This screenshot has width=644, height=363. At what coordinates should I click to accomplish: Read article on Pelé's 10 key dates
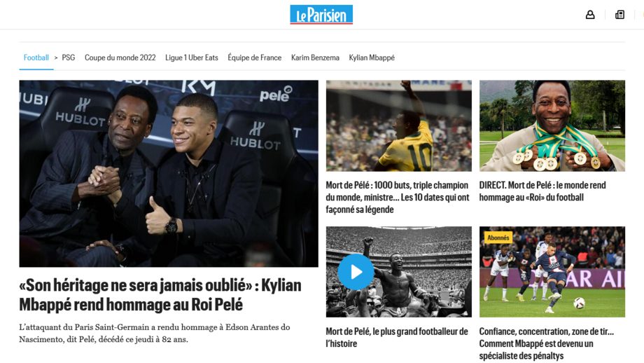pos(398,198)
